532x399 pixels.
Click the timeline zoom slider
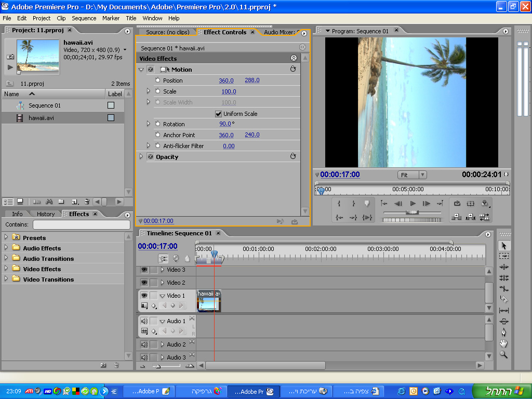click(158, 366)
